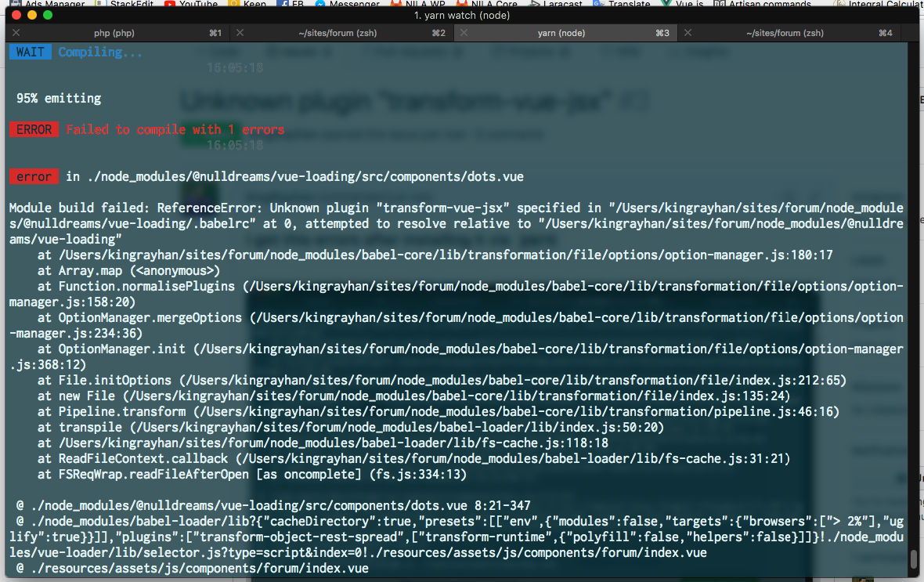Switch to the ~/sites/forum (zsh) tab labeled ⌘2
The image size is (924, 582).
337,33
